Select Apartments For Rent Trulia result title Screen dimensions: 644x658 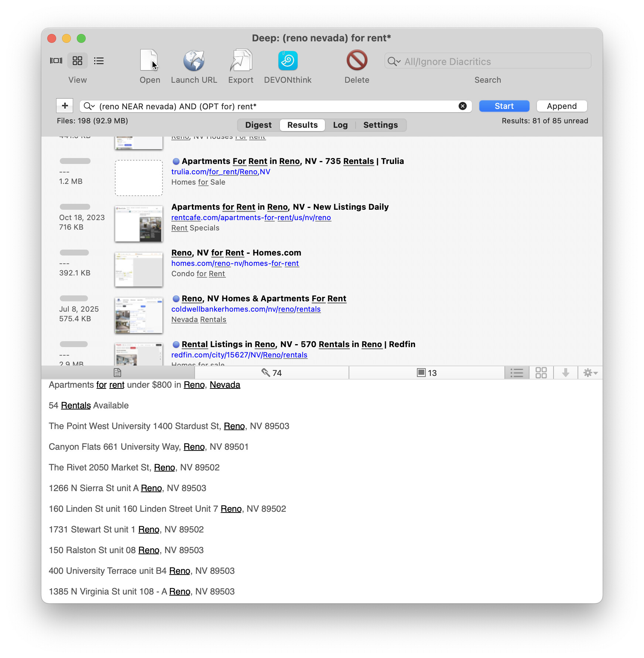[293, 161]
